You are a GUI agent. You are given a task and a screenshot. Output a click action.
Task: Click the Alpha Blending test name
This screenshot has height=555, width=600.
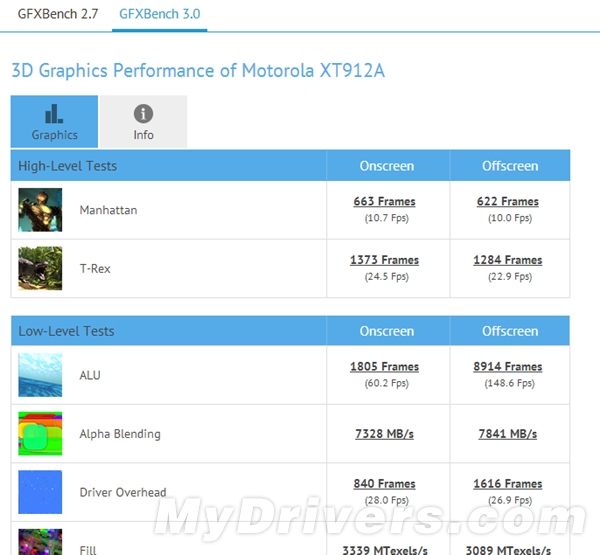click(x=120, y=434)
